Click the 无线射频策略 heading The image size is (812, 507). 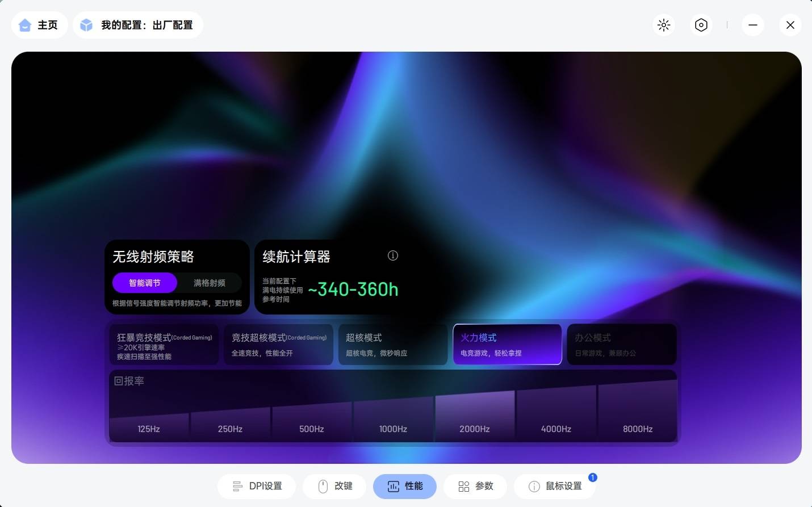click(153, 257)
